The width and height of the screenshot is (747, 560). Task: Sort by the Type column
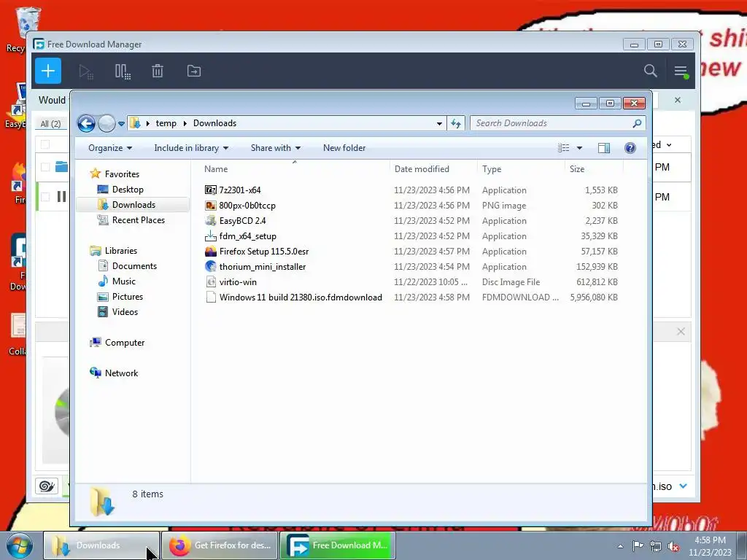click(521, 169)
